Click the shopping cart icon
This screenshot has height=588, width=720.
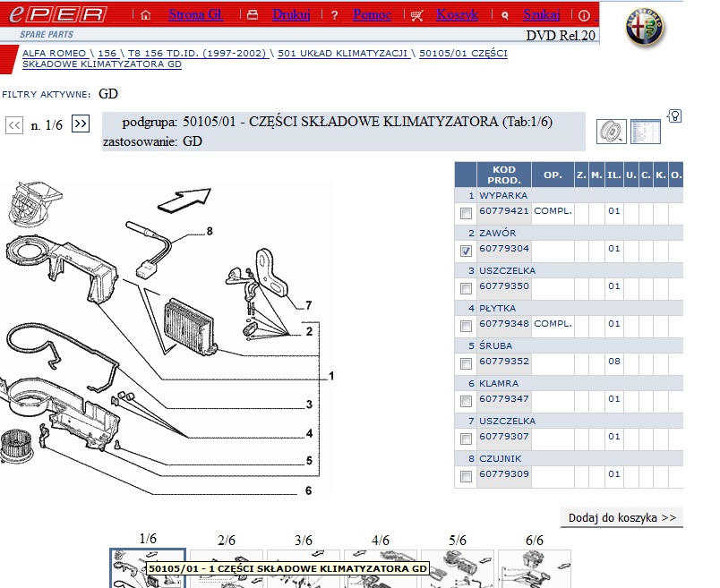[417, 16]
